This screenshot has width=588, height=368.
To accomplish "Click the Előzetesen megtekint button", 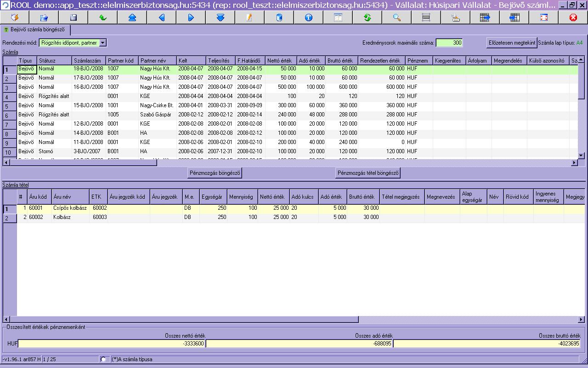I will [x=512, y=43].
